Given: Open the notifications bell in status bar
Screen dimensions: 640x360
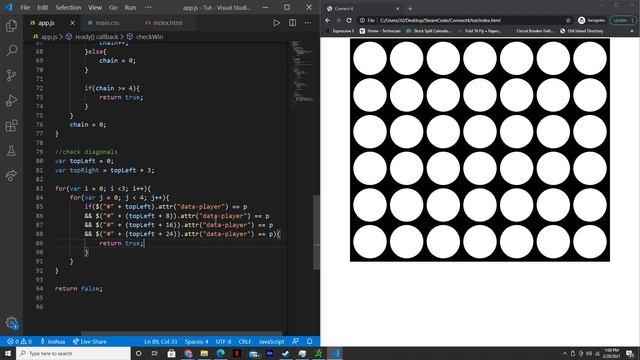Looking at the screenshot, I should (x=309, y=341).
